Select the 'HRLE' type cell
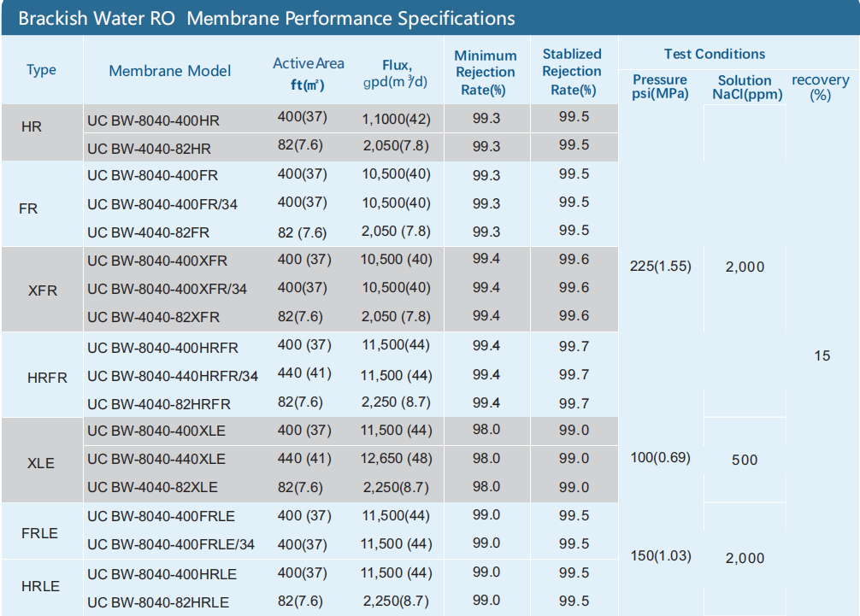860x616 pixels. tap(40, 586)
